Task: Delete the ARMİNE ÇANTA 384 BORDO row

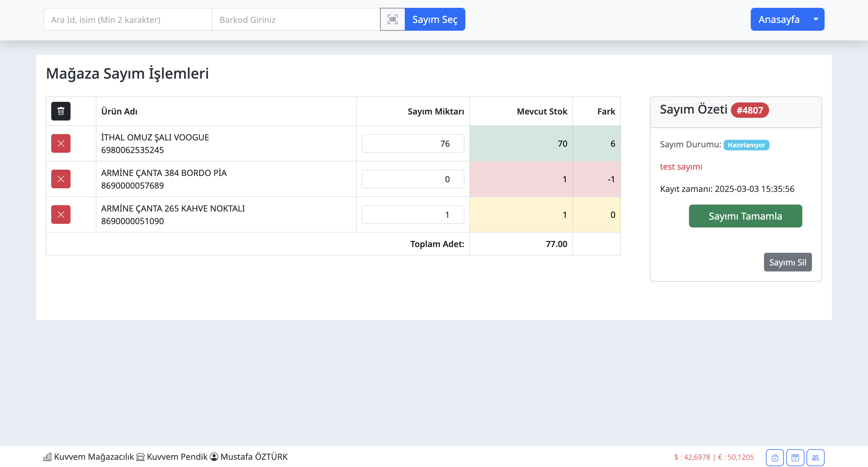Action: coord(61,179)
